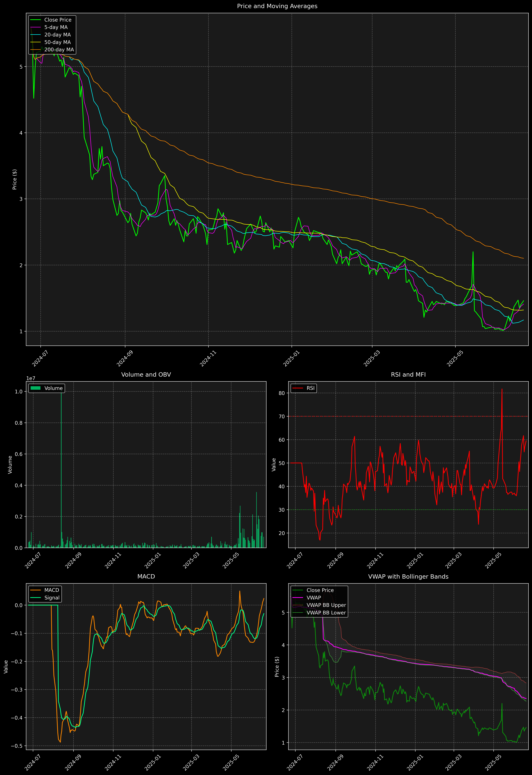The height and width of the screenshot is (775, 532).
Task: Click the 'Volume and OBV' chart title
Action: coord(146,374)
